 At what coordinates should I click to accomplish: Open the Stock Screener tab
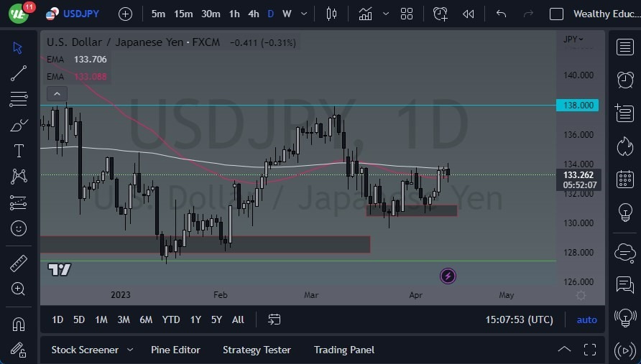(x=85, y=350)
